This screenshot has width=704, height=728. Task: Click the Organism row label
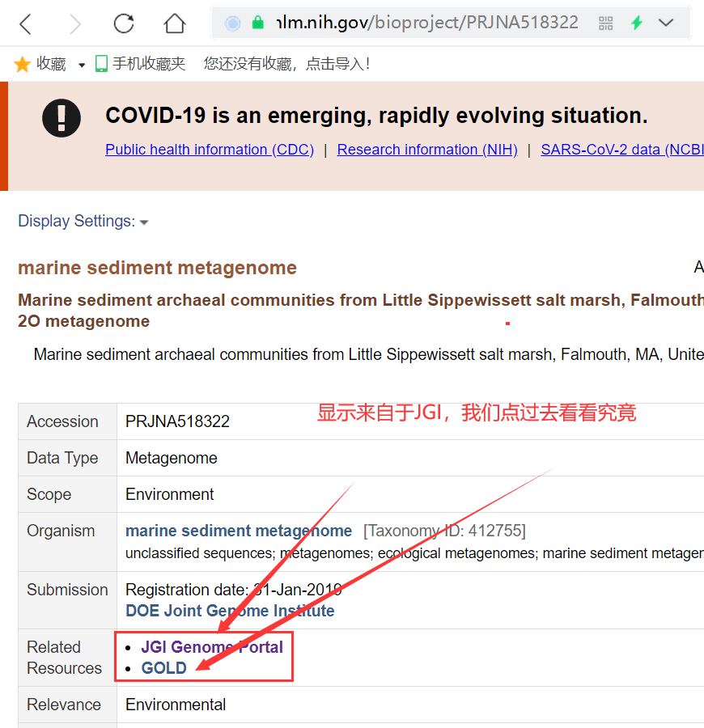(61, 531)
